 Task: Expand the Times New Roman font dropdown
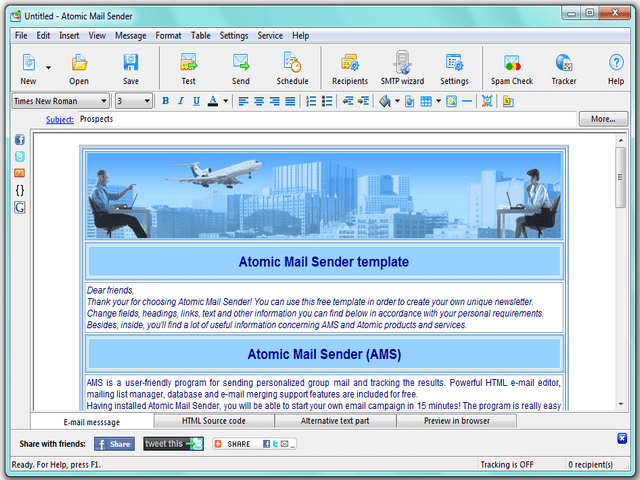(x=104, y=101)
